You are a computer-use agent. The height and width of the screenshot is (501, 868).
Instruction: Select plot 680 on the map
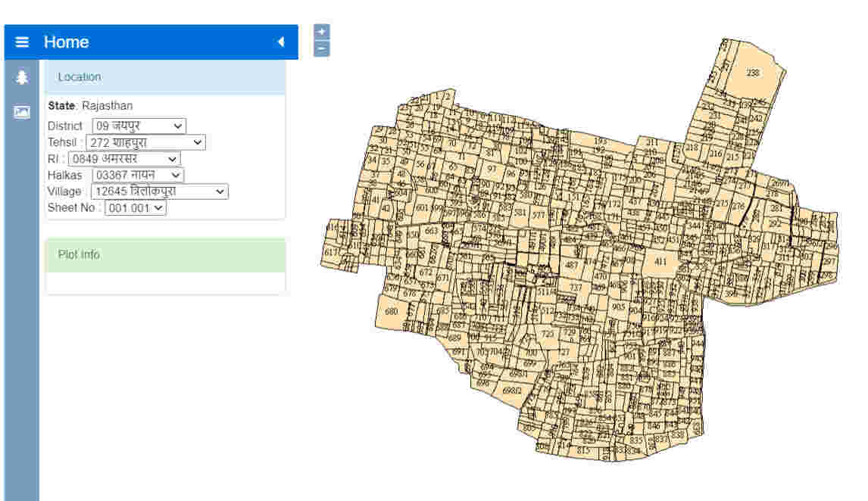click(x=392, y=311)
